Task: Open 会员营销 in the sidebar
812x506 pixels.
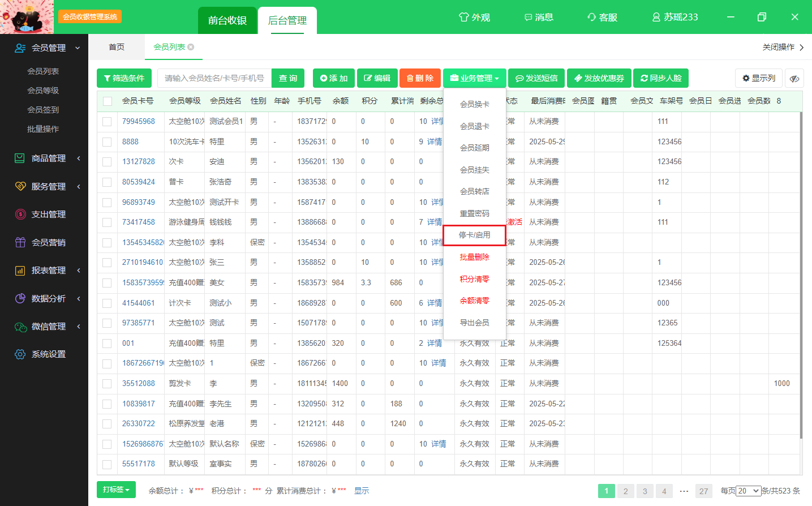Action: tap(48, 242)
